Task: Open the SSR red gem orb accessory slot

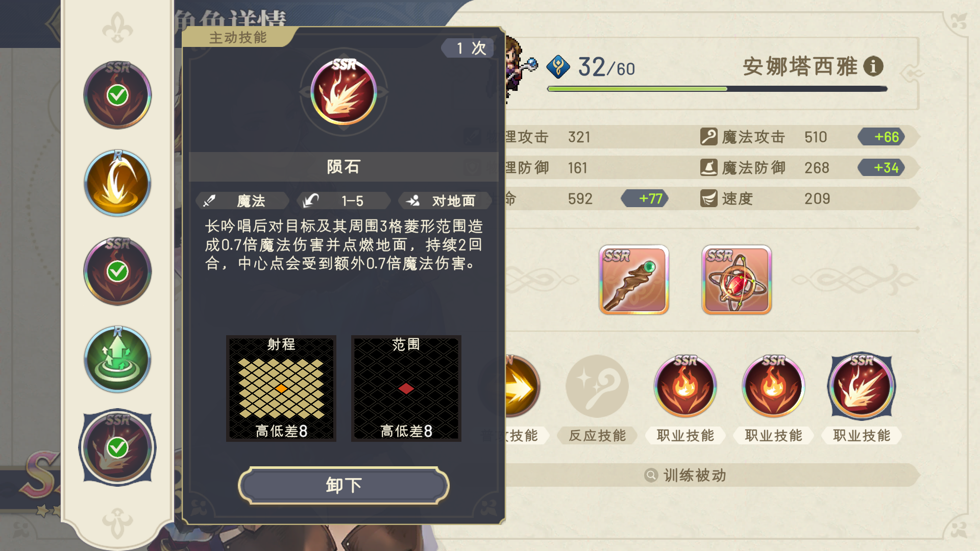Action: click(x=737, y=280)
